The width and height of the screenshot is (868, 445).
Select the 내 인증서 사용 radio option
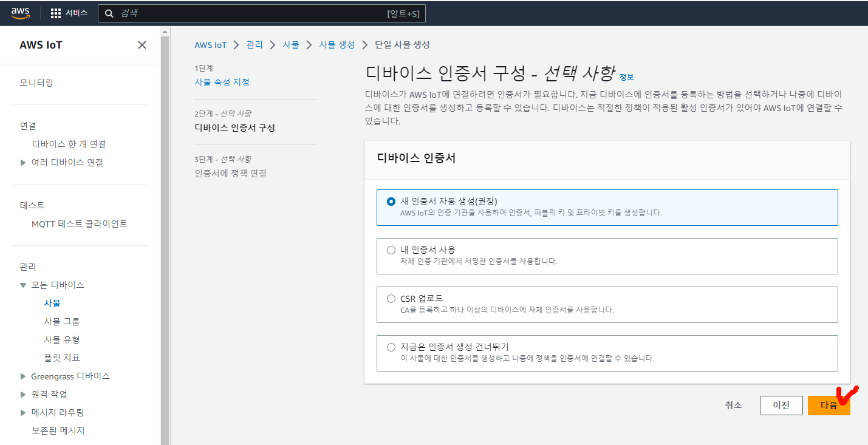(391, 250)
